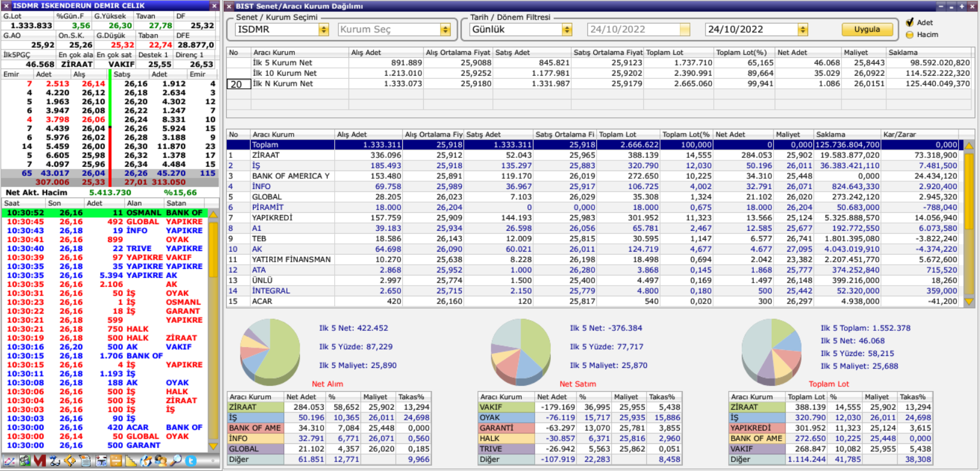Click the 10:30:35 5.394 YAPIKRE AK trade row
Screen dimensions: 980x471
(104, 275)
